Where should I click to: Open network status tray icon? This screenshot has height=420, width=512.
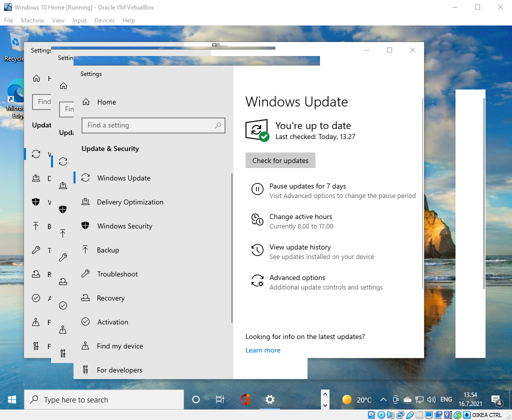click(x=419, y=399)
